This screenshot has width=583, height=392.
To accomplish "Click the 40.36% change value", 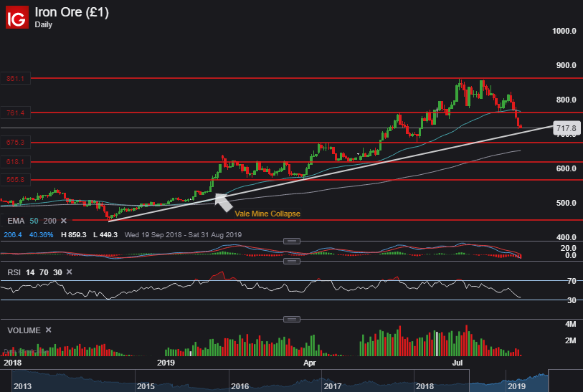I will coord(42,235).
